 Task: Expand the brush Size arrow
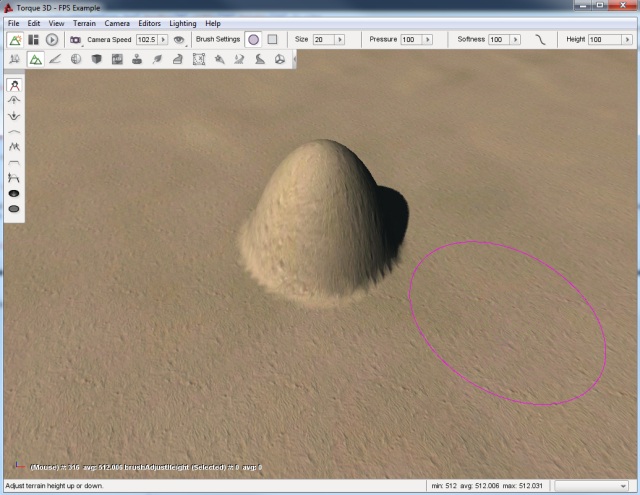(x=340, y=40)
